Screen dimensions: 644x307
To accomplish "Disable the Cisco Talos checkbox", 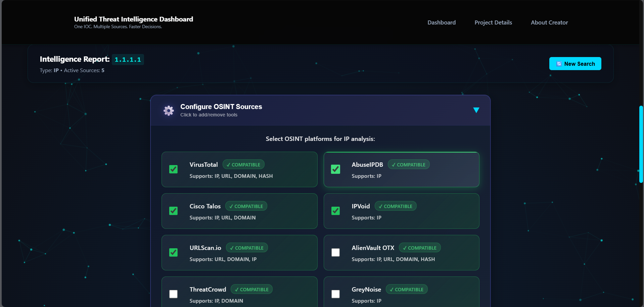I will click(173, 211).
